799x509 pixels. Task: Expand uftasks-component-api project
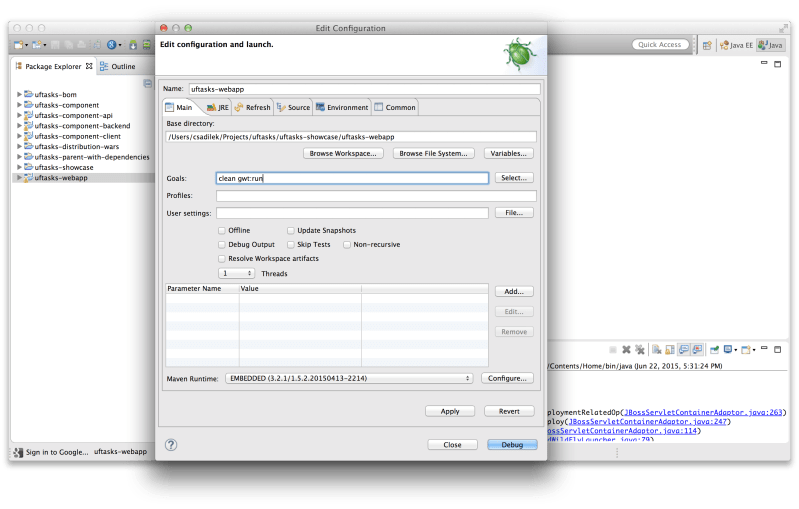click(19, 115)
